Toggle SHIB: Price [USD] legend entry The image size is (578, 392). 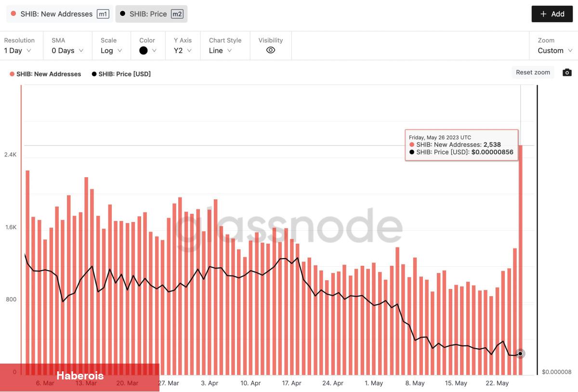121,74
